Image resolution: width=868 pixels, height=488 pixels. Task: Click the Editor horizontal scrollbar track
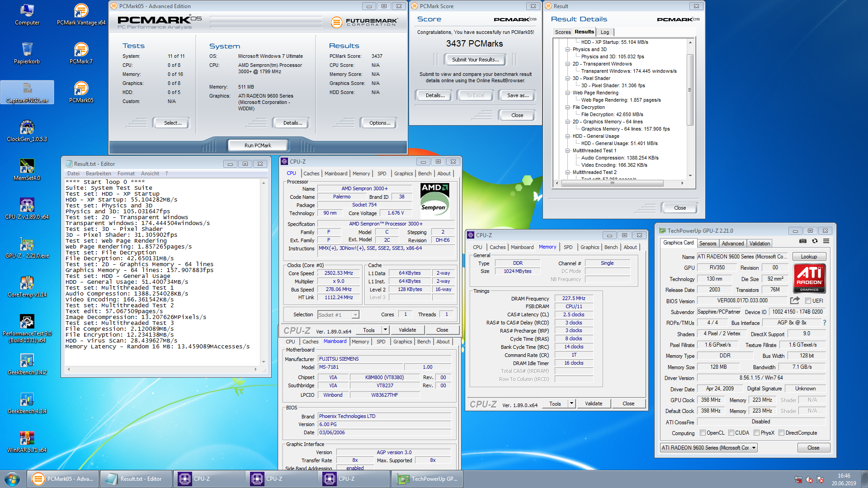pos(163,369)
